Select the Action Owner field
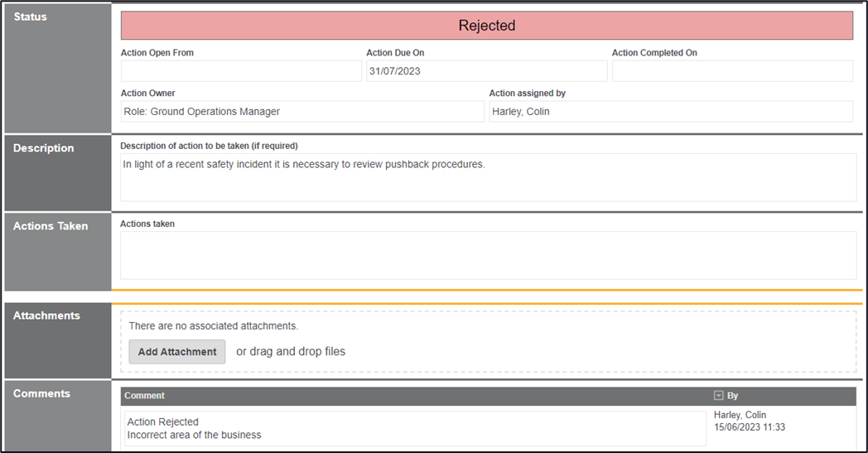Viewport: 868px width, 453px height. click(302, 112)
